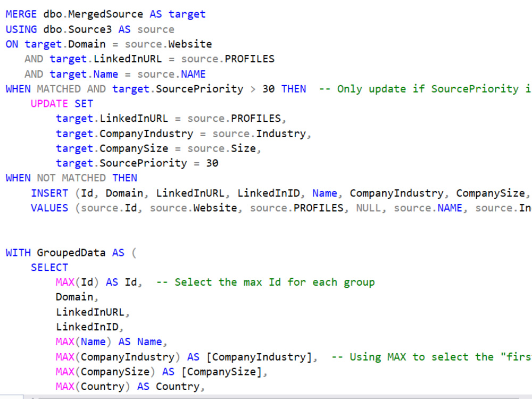The width and height of the screenshot is (532, 399).
Task: Click source.Size in the SET assignment
Action: click(221, 148)
